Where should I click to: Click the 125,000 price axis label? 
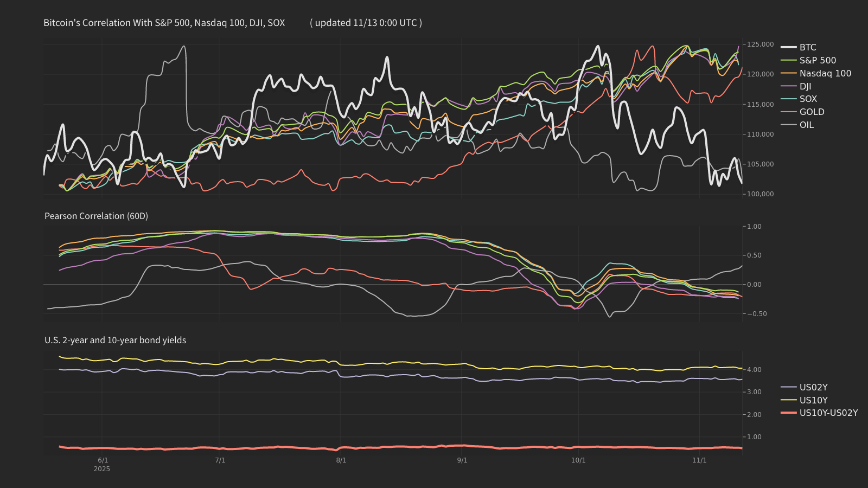760,44
